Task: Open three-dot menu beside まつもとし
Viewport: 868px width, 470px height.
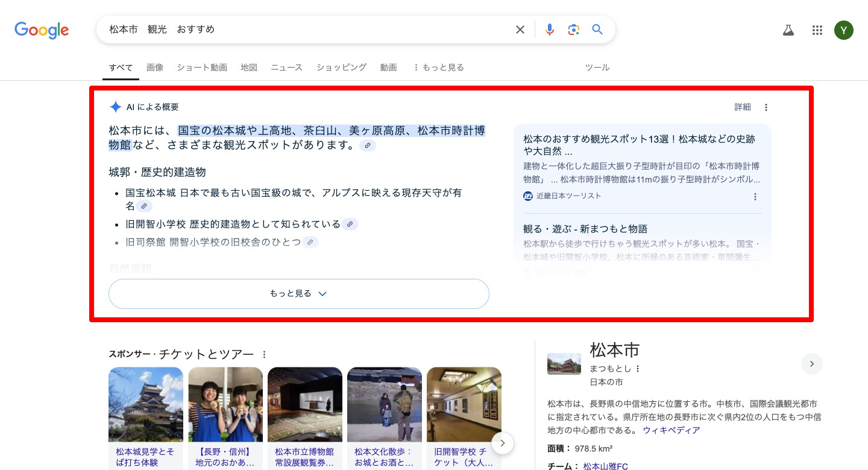Action: coord(638,369)
